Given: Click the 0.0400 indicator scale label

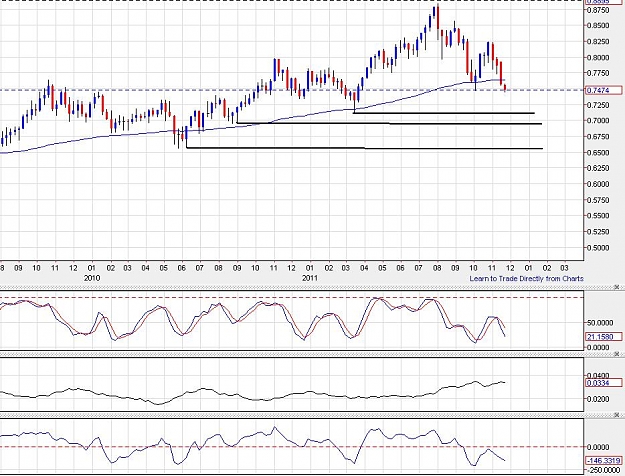Looking at the screenshot, I should [x=599, y=376].
